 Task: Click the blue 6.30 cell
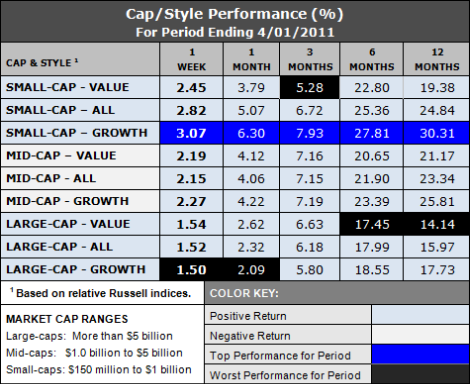click(x=251, y=133)
